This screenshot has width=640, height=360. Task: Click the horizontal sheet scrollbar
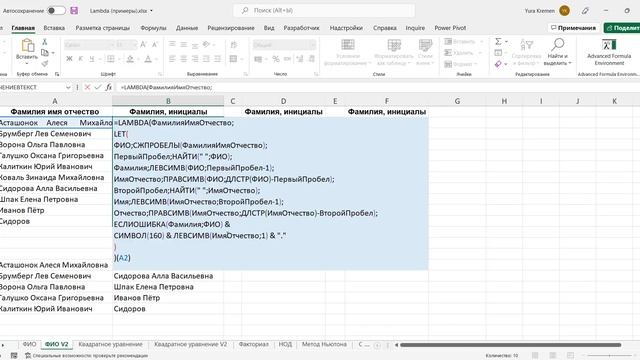510,345
